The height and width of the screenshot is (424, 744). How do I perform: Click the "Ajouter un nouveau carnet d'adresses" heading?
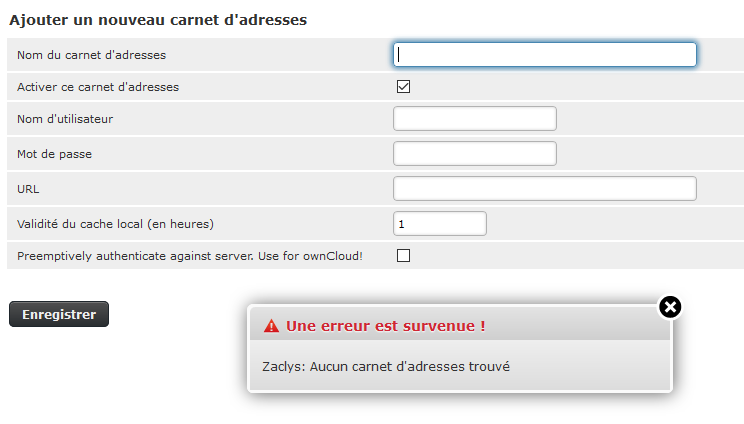tap(158, 19)
